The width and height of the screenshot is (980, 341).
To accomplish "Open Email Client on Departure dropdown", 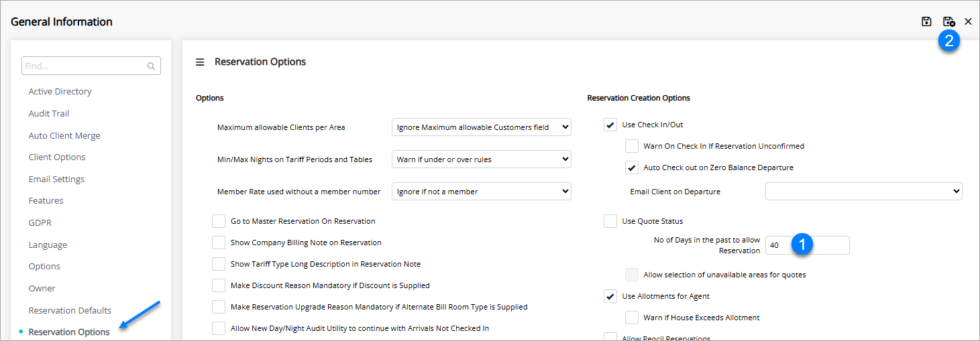I will 863,192.
